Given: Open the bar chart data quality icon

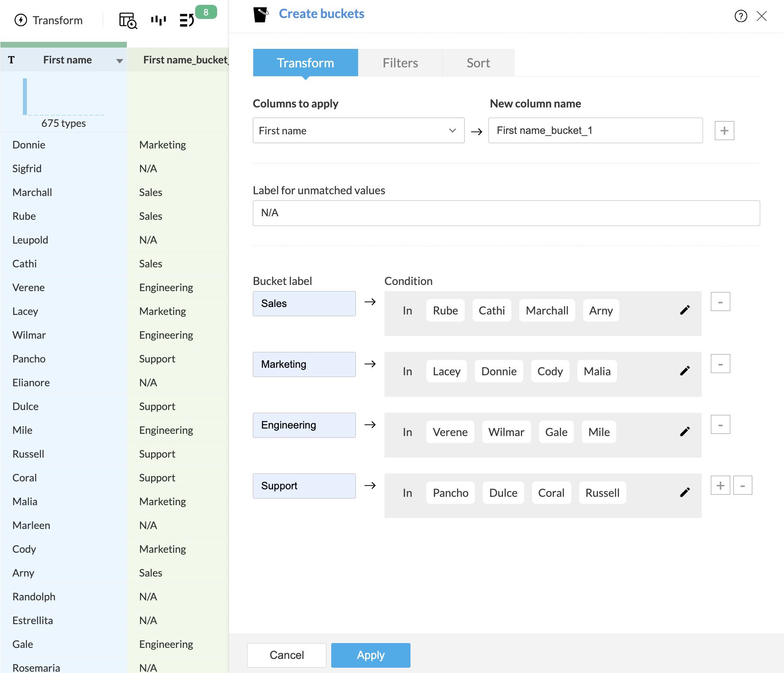Looking at the screenshot, I should pyautogui.click(x=158, y=20).
